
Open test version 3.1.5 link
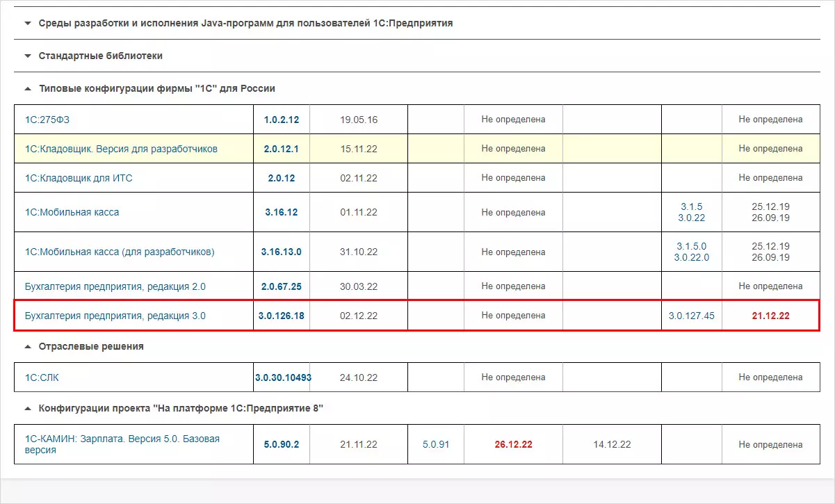pyautogui.click(x=692, y=206)
